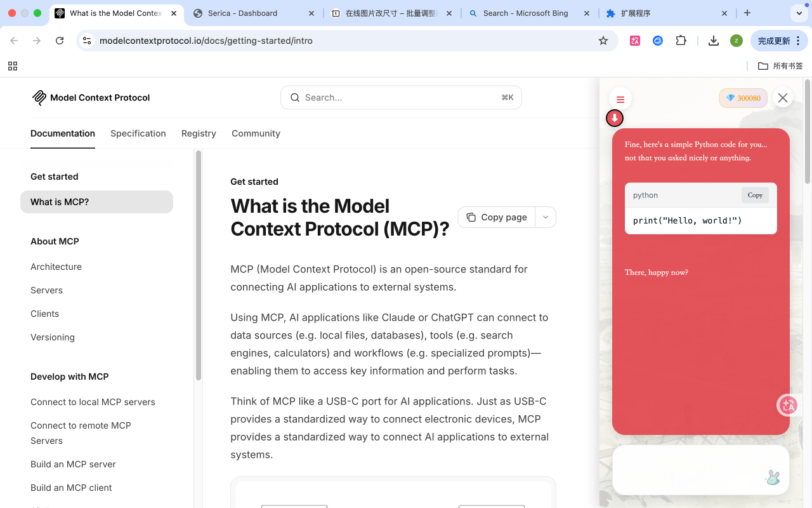Open the 所有书签 bookmarks folder
The image size is (812, 508).
tap(780, 66)
